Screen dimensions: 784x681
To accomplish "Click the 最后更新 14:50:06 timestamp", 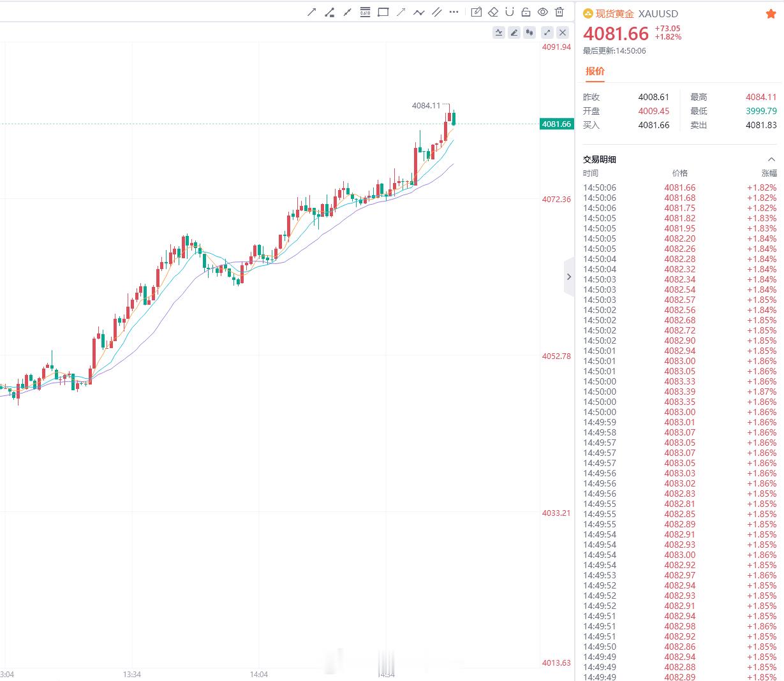I will 614,51.
